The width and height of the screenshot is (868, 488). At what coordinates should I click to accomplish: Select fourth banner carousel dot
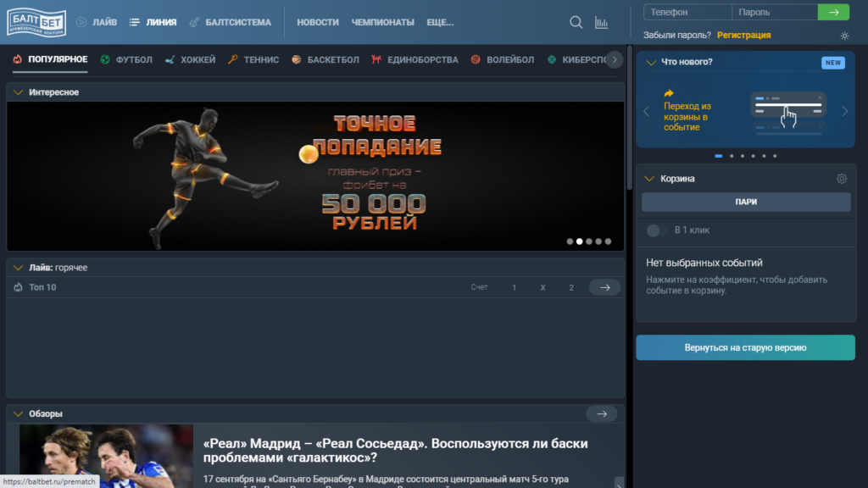(598, 241)
